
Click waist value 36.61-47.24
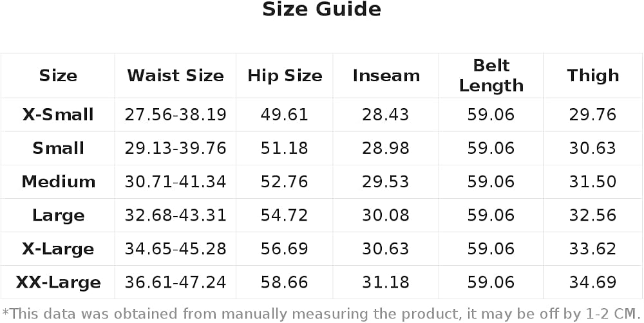[x=175, y=282]
